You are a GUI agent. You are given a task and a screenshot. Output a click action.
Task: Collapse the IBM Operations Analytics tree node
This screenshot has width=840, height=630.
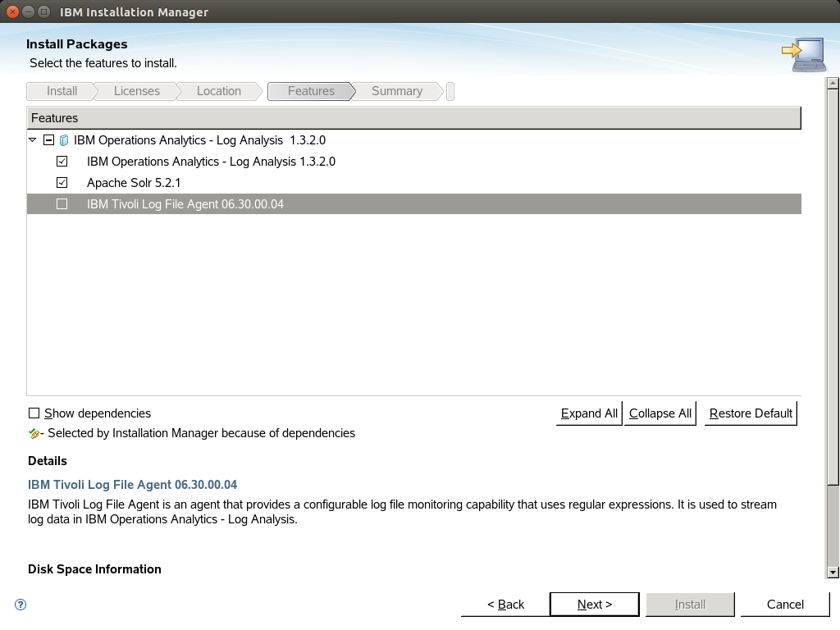point(33,139)
